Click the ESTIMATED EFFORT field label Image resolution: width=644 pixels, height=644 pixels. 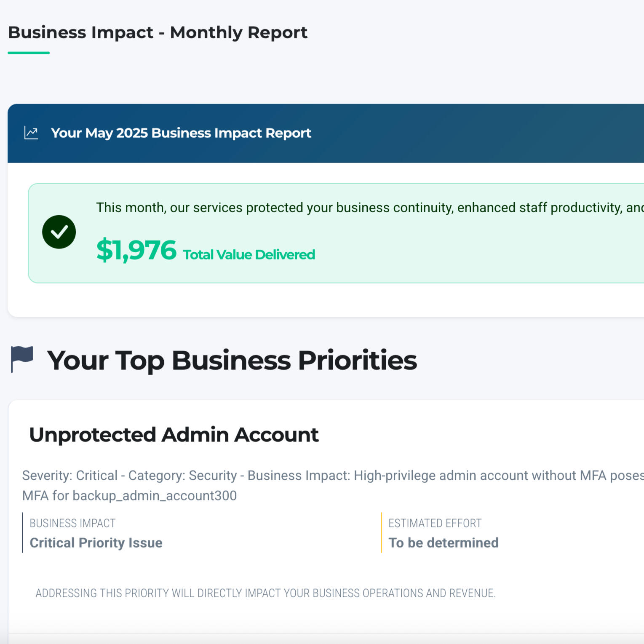point(435,523)
